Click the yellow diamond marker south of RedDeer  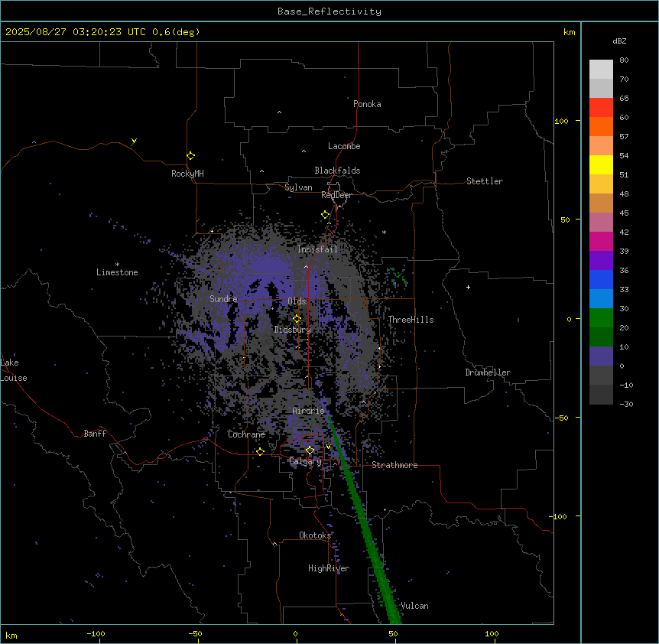[325, 215]
